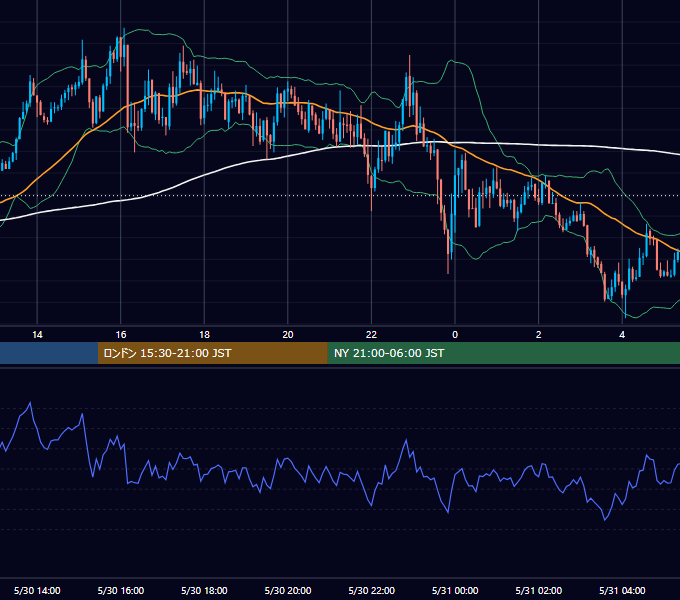Click the NY 21:00-06:00 JST session bar
Screen dimensions: 680x600
tap(503, 353)
